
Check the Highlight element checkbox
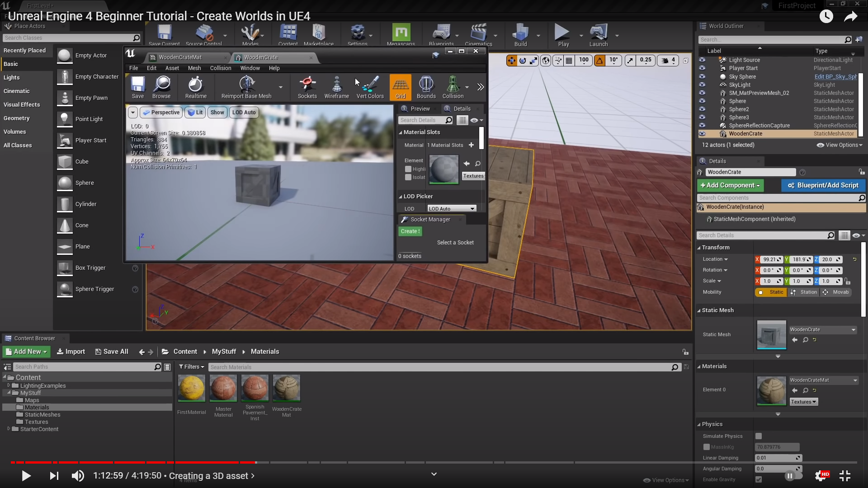408,169
